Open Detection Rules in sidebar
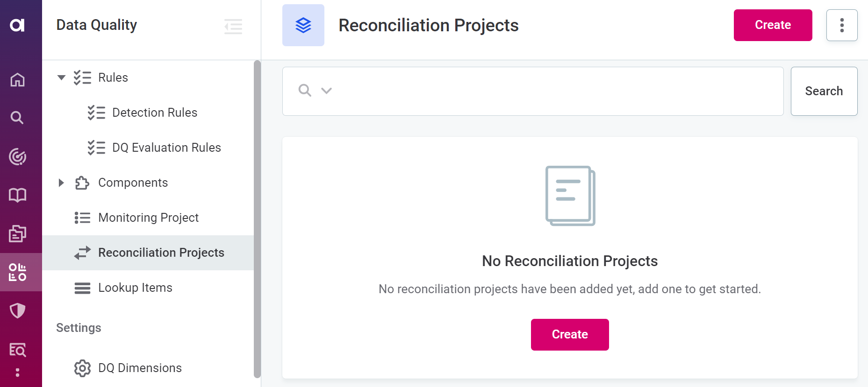This screenshot has height=387, width=868. (154, 113)
